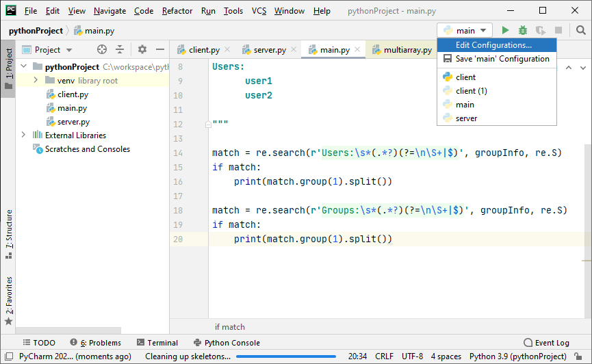This screenshot has width=592, height=364.
Task: Expand External Libraries node
Action: coord(23,135)
